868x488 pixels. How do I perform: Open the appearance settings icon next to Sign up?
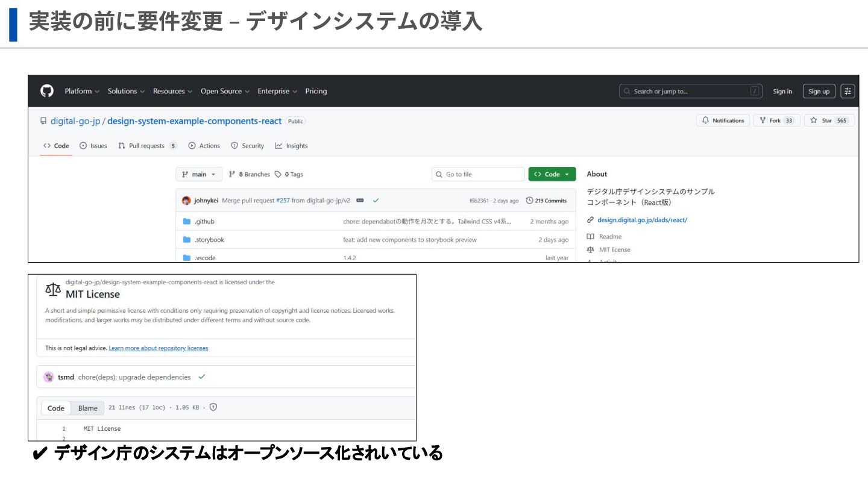(848, 91)
